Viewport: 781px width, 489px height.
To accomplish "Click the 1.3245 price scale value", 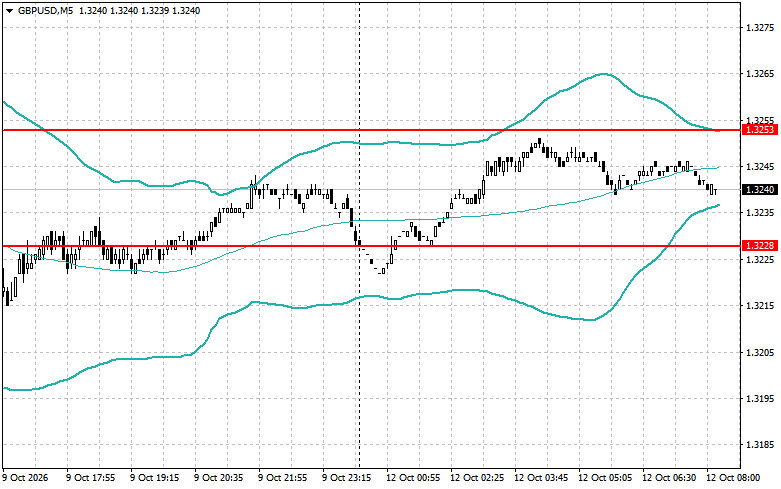I will [761, 167].
